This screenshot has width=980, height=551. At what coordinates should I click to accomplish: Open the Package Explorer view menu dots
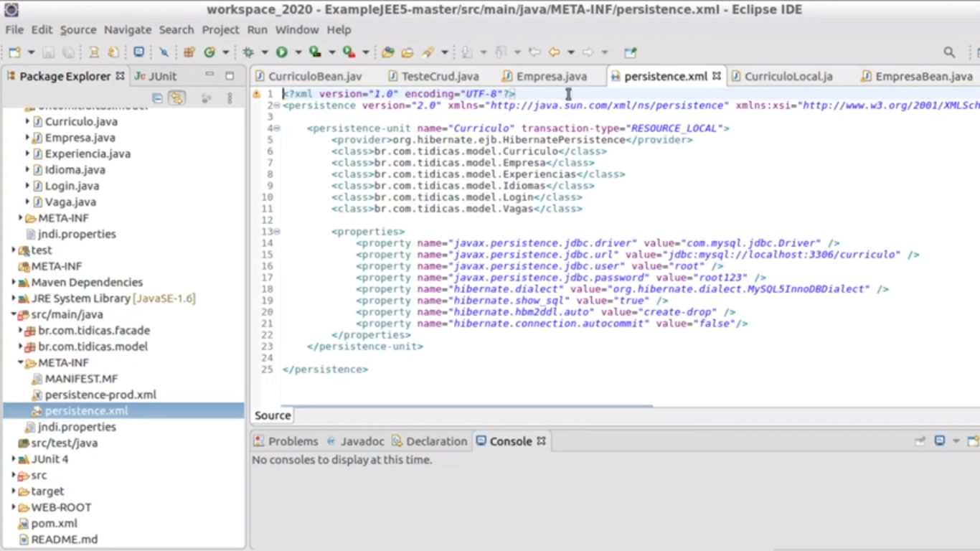pos(230,98)
